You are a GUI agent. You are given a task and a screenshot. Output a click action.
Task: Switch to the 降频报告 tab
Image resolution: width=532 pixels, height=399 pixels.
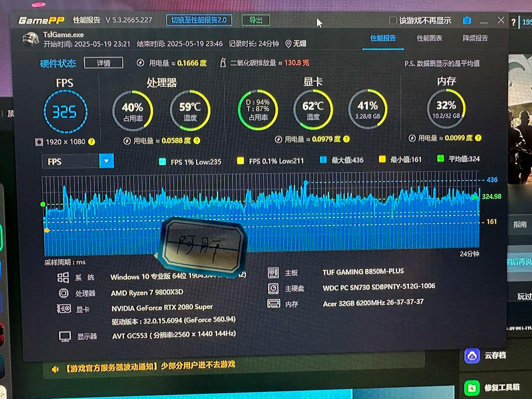coord(475,38)
